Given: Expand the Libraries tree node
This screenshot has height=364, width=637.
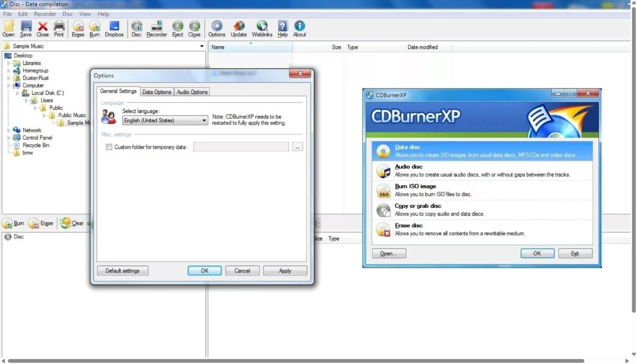Looking at the screenshot, I should [8, 63].
